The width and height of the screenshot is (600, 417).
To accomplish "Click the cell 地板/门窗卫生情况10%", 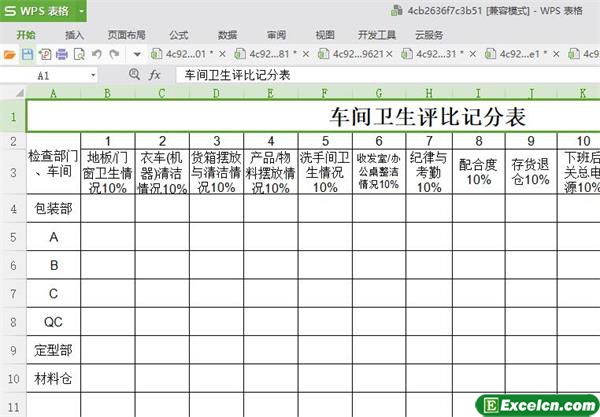I will tap(108, 172).
